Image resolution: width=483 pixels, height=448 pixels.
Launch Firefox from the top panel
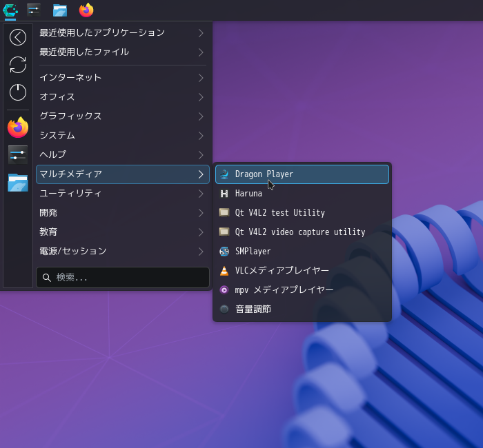[x=86, y=10]
